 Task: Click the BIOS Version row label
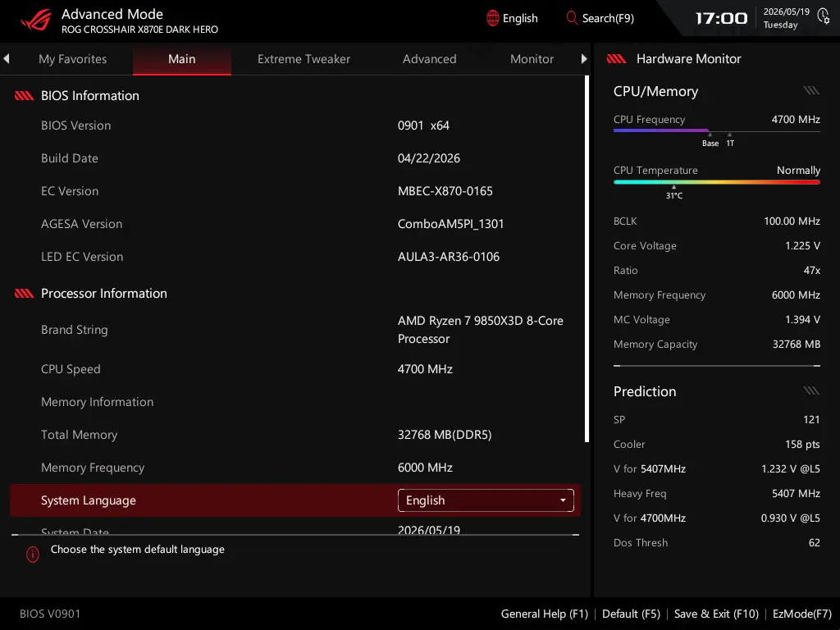[76, 126]
